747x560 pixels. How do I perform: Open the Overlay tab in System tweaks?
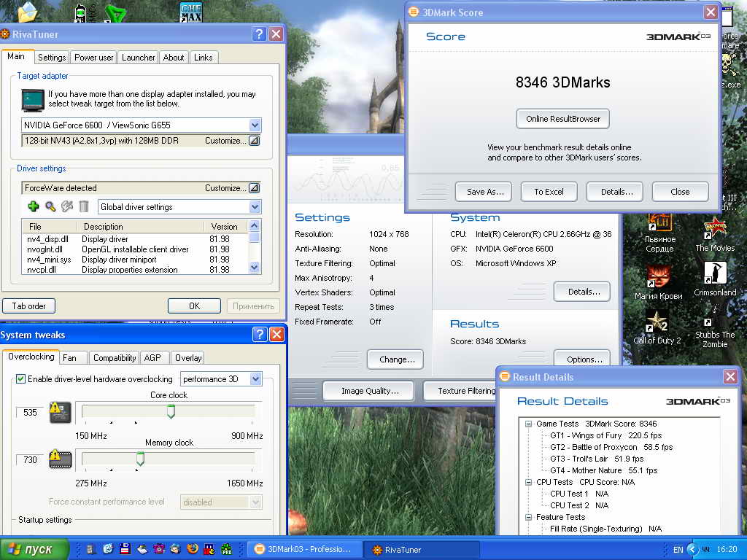pos(188,357)
